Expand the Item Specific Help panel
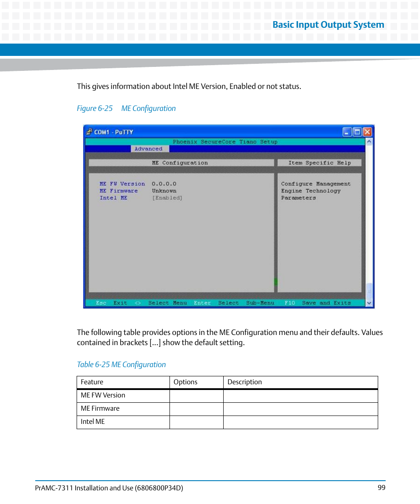 (320, 162)
